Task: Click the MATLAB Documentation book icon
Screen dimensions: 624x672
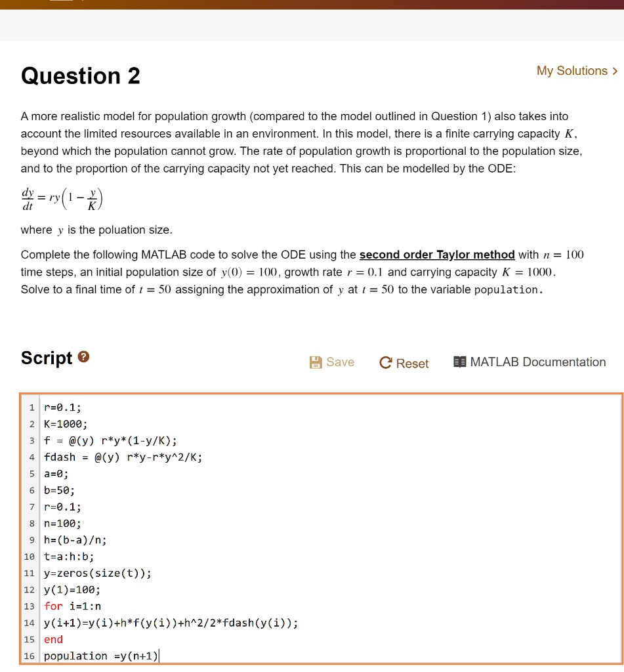Action: (x=459, y=362)
